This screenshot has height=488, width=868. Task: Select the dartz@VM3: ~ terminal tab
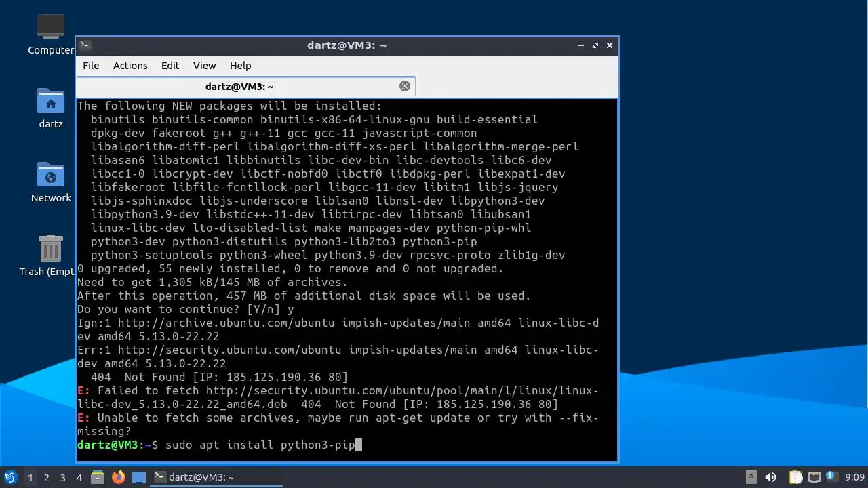[245, 87]
